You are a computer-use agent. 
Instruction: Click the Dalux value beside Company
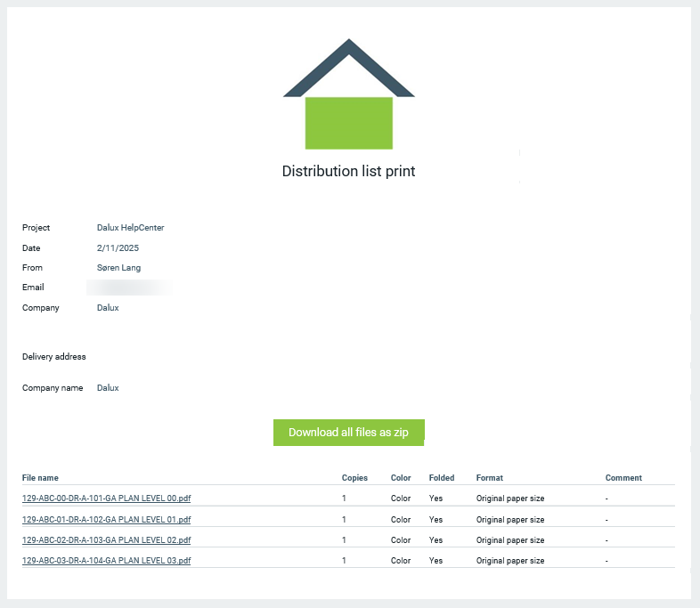pyautogui.click(x=108, y=308)
